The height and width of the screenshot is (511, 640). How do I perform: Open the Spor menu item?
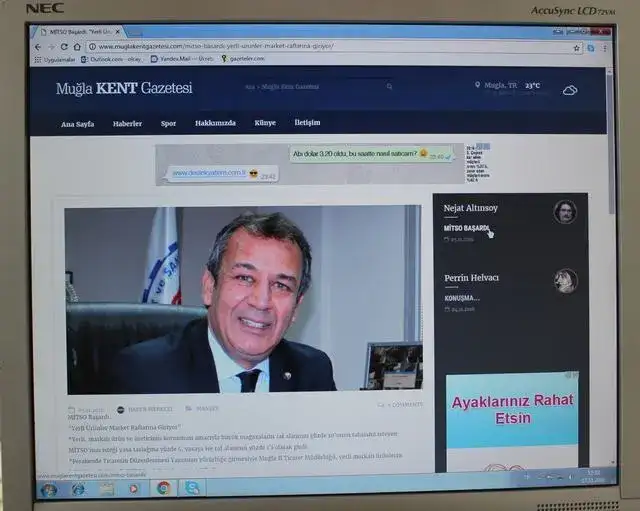168,123
